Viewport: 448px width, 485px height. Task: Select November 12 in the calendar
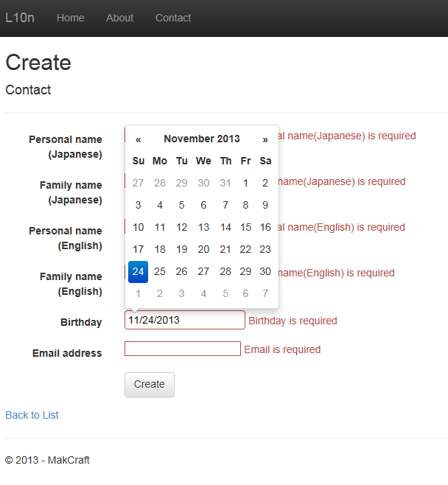tap(181, 227)
